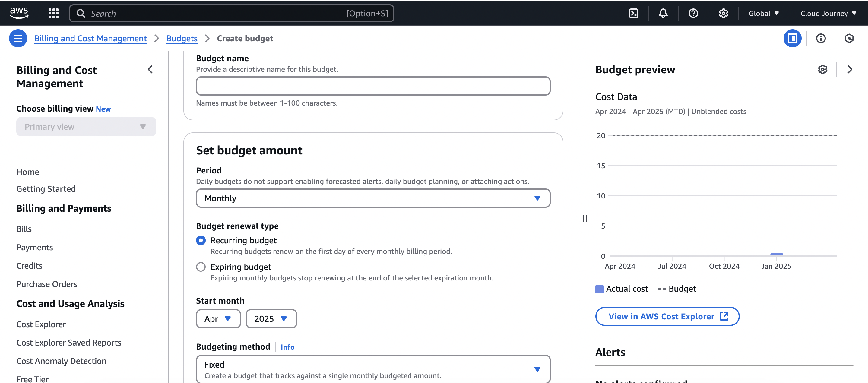Click the Jan 2025 actual cost bar
The height and width of the screenshot is (383, 868).
776,254
